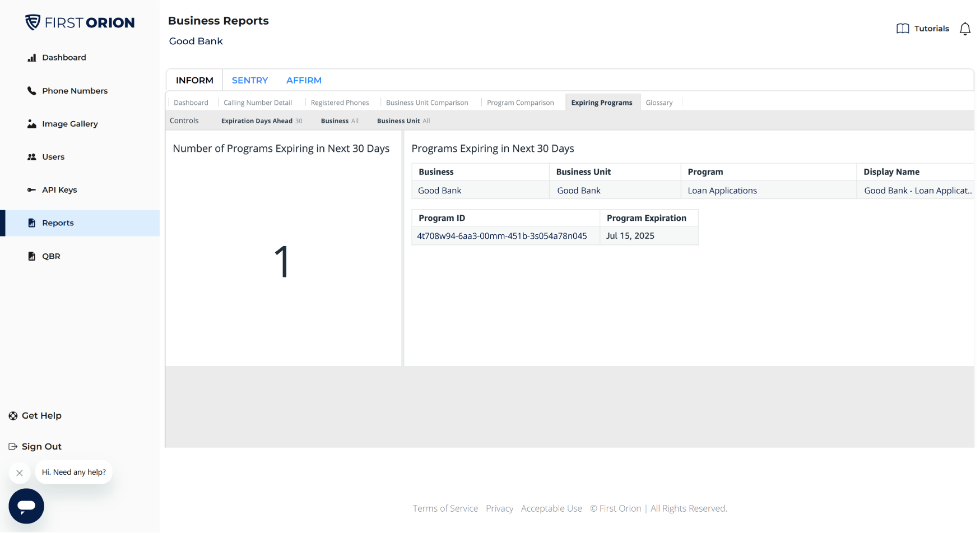Click the Get Help icon
The width and height of the screenshot is (980, 533).
[x=12, y=415]
